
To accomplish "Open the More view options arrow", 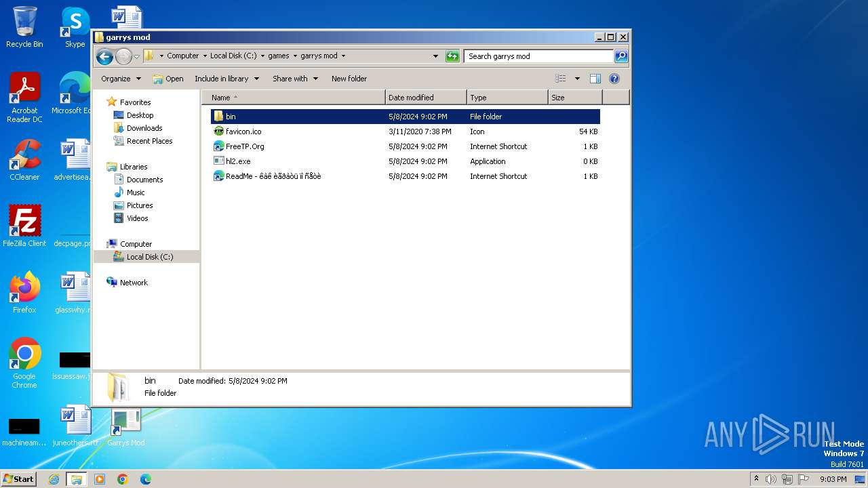I will (577, 79).
